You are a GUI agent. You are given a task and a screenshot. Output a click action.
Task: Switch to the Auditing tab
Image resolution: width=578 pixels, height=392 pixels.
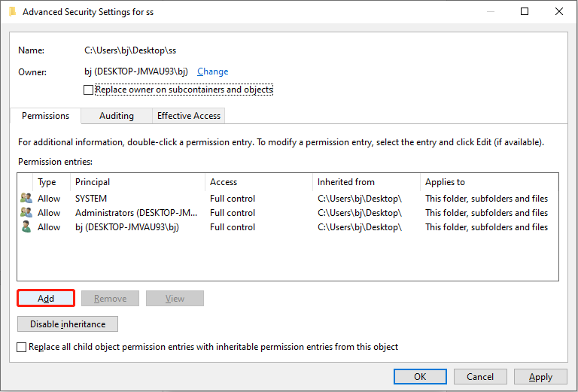117,116
